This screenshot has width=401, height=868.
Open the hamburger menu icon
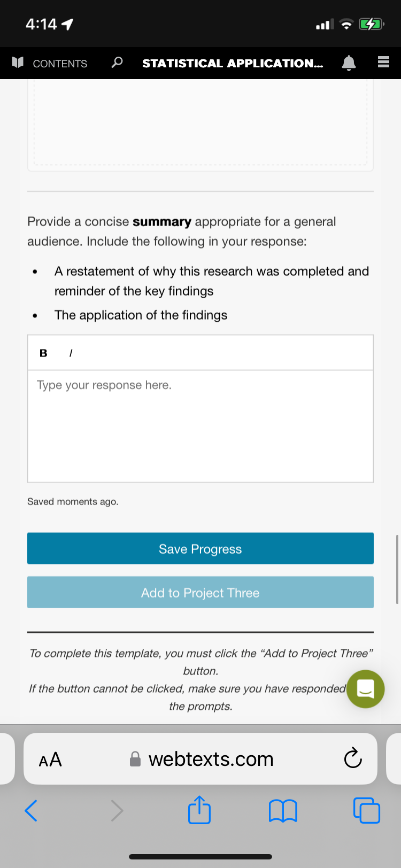[x=383, y=63]
